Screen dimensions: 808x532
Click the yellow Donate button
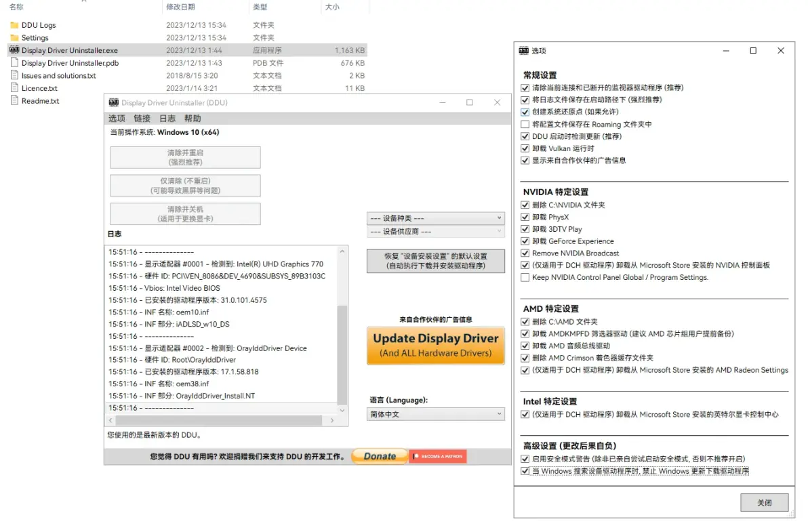point(380,456)
